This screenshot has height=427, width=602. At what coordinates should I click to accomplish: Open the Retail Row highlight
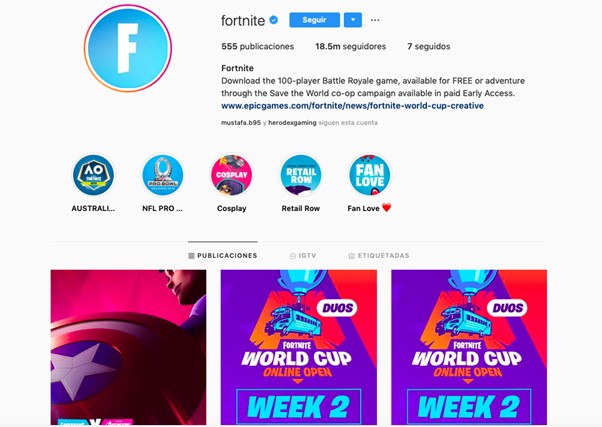click(301, 175)
